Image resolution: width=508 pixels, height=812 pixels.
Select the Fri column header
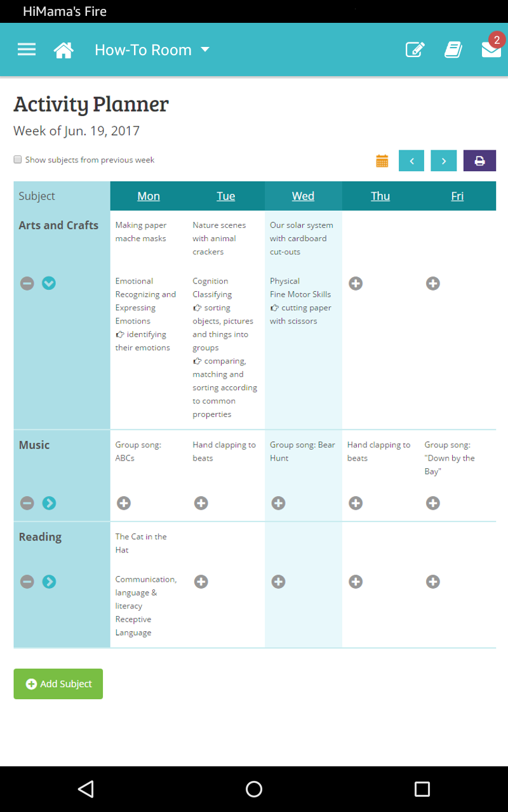(457, 196)
